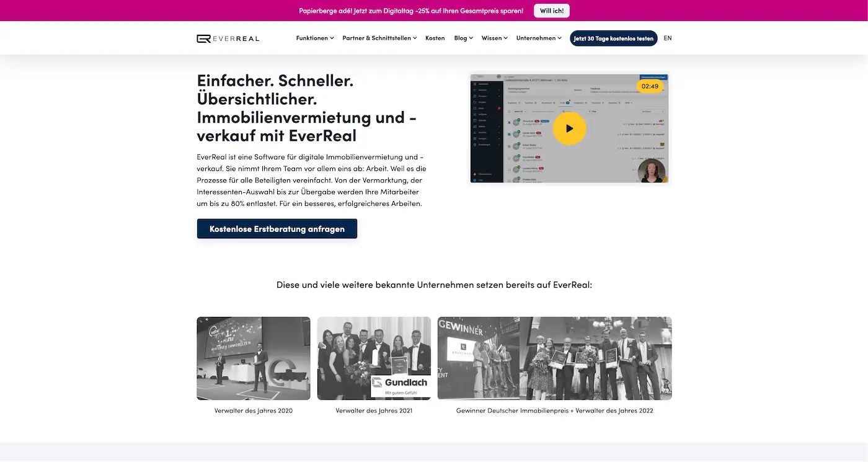Click the Verwalter des Jahres 2020 caption

click(x=254, y=411)
